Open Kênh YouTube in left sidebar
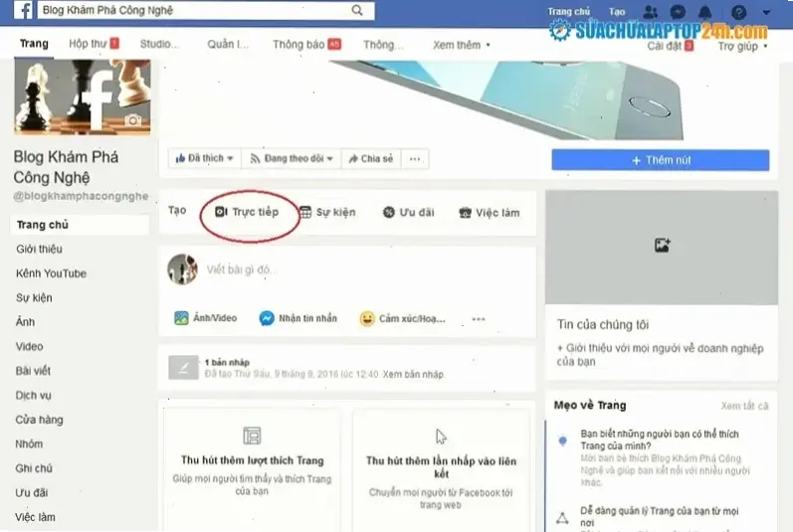The width and height of the screenshot is (793, 532). tap(51, 273)
